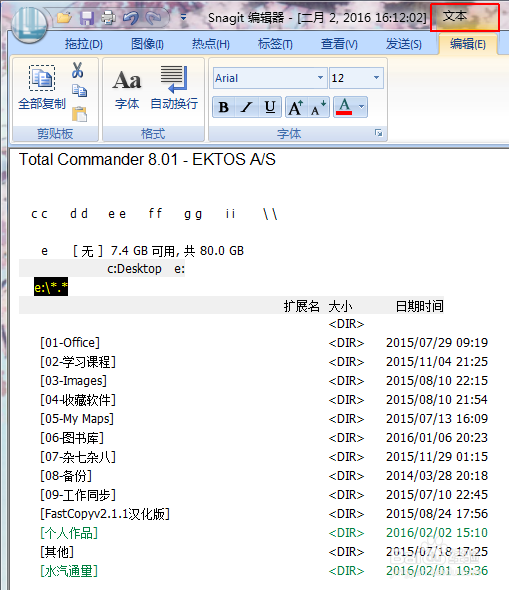509x590 pixels.
Task: Click the Total Commander 8.01 title text
Action: [x=147, y=160]
